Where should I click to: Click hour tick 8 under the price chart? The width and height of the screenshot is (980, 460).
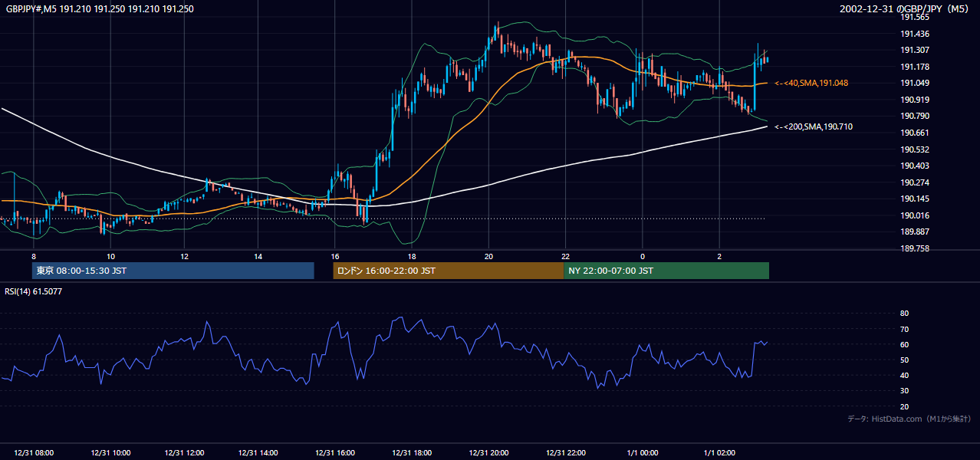34,256
